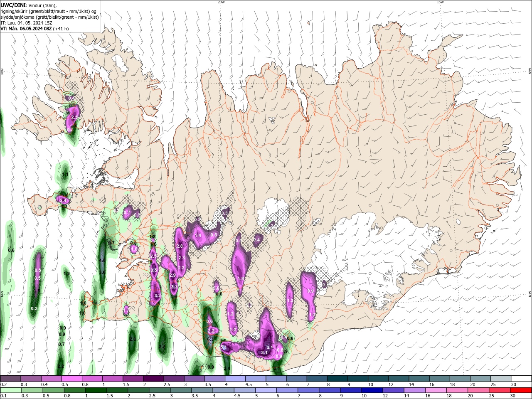Click the bright red 30 rain legend swatch
This screenshot has width=532, height=399.
point(521,390)
